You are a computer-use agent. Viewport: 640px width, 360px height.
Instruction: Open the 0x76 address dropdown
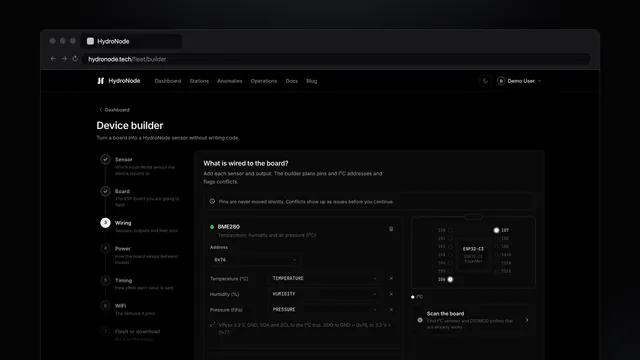255,260
